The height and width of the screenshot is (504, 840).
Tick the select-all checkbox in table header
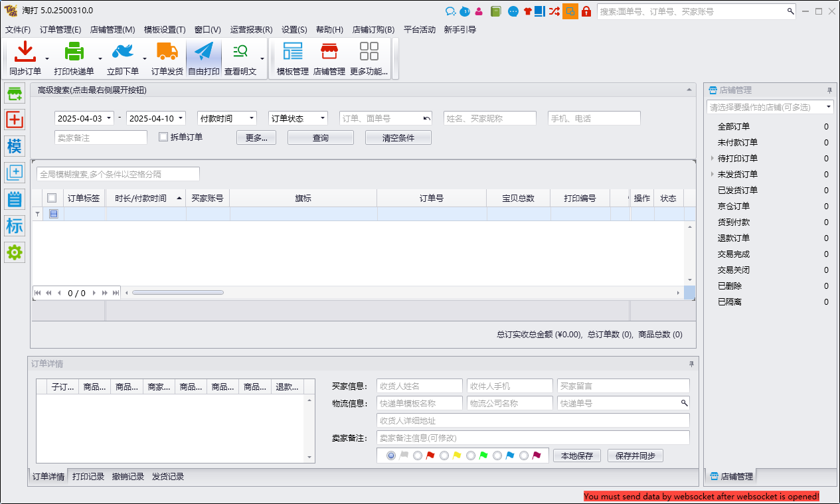coord(52,198)
